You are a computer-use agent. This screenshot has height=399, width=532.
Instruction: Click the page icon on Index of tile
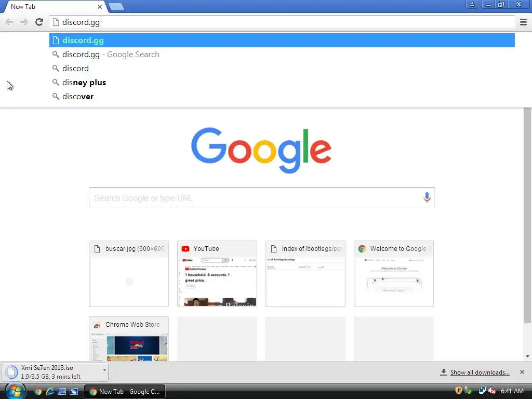(274, 249)
